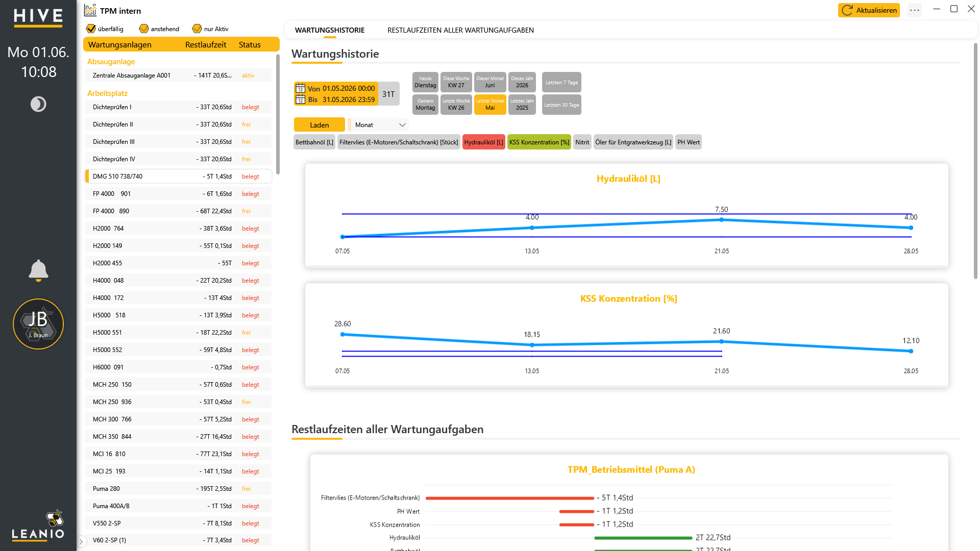Select the Letzten 7 Tage button
The width and height of the screenshot is (980, 551).
point(561,82)
